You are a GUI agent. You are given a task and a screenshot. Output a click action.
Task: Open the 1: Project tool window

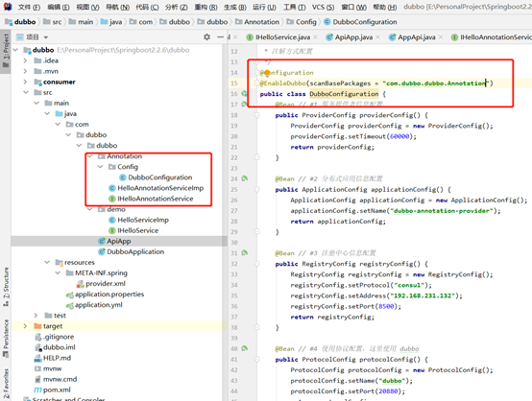click(6, 50)
